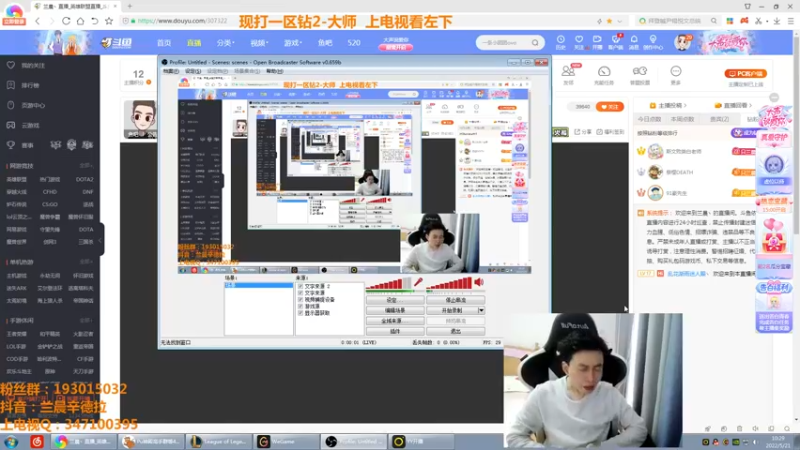Image resolution: width=800 pixels, height=450 pixels.
Task: Open the charge task gauge icon
Action: pyautogui.click(x=604, y=74)
